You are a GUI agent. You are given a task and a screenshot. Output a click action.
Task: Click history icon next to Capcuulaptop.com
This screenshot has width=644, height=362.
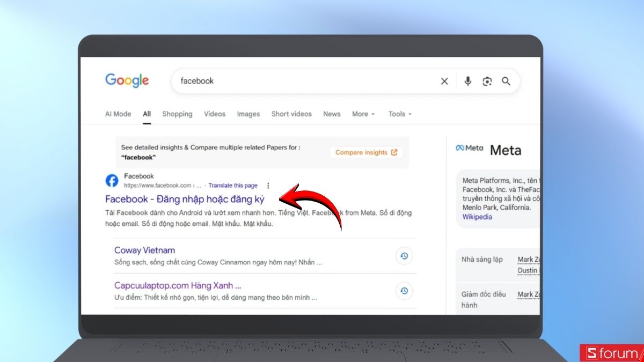[404, 291]
